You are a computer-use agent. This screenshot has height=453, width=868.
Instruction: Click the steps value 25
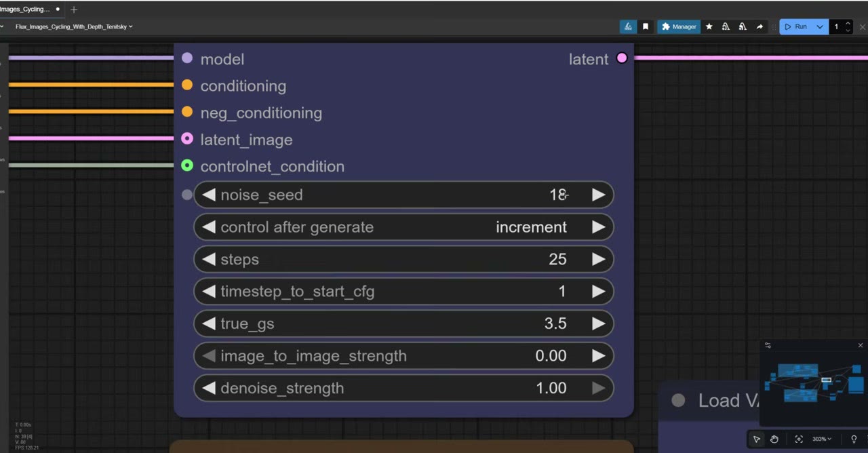[x=557, y=259]
